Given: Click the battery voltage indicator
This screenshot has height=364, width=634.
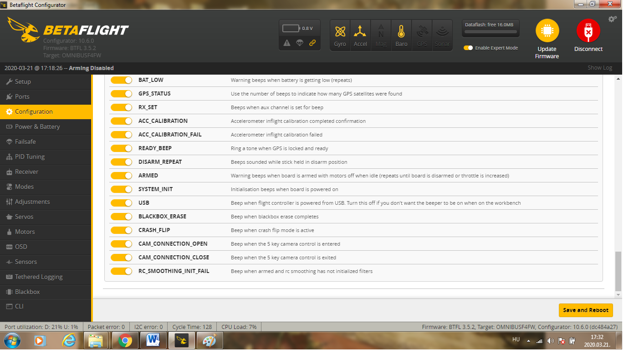Looking at the screenshot, I should pyautogui.click(x=298, y=28).
